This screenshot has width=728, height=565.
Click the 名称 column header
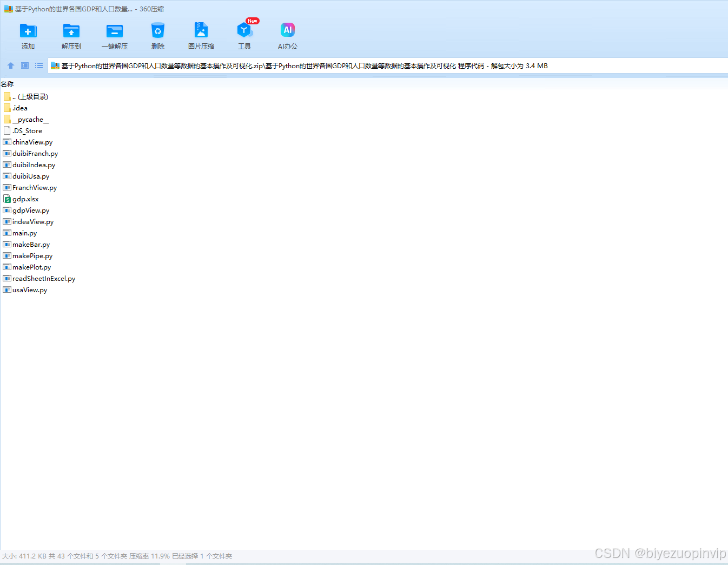[x=7, y=84]
